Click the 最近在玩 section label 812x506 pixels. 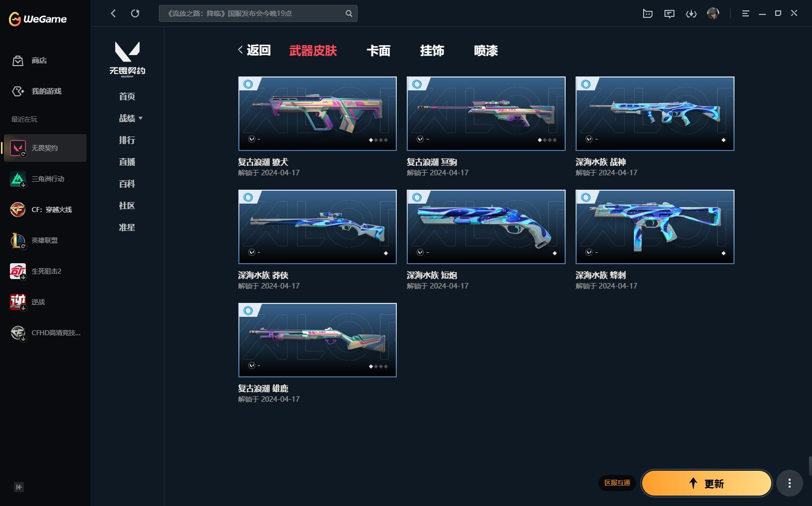24,119
